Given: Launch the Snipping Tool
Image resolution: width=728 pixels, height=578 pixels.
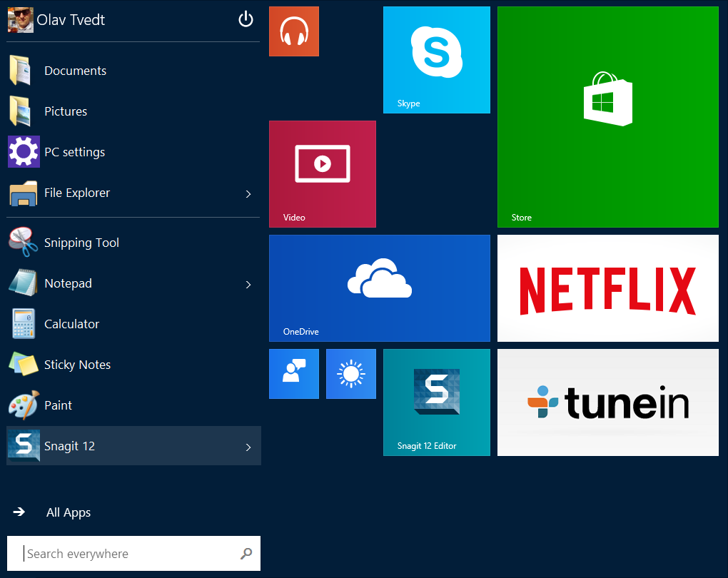Looking at the screenshot, I should 81,243.
